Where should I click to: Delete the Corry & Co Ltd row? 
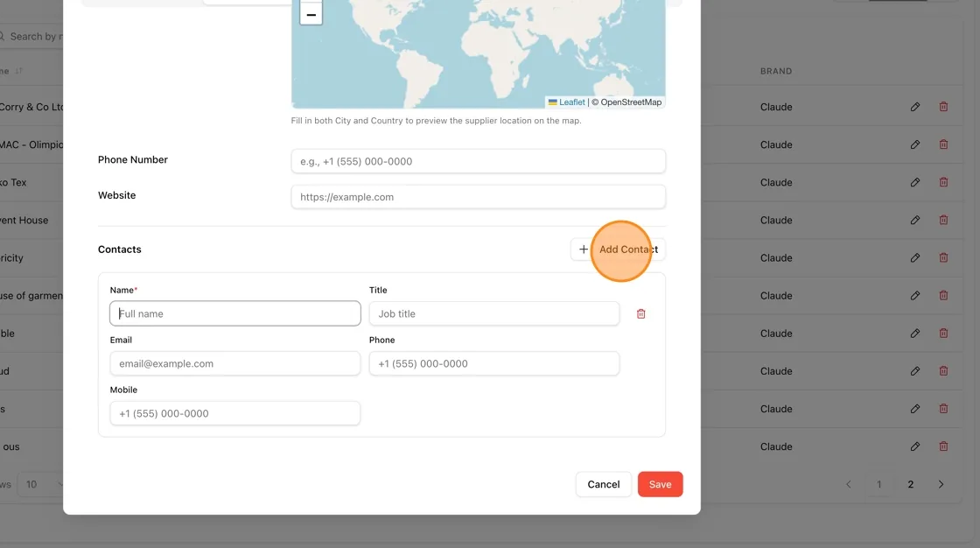tap(944, 107)
